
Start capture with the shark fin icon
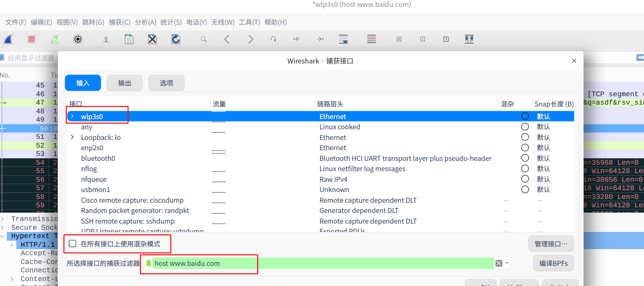coord(8,39)
